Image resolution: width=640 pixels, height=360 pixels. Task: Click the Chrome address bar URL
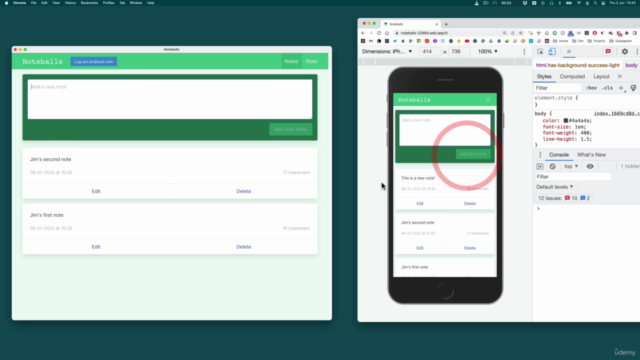click(424, 33)
